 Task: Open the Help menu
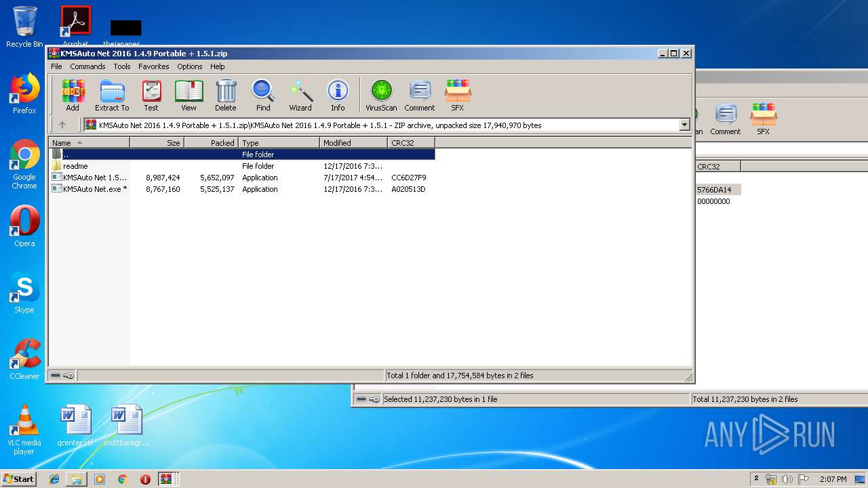tap(217, 66)
